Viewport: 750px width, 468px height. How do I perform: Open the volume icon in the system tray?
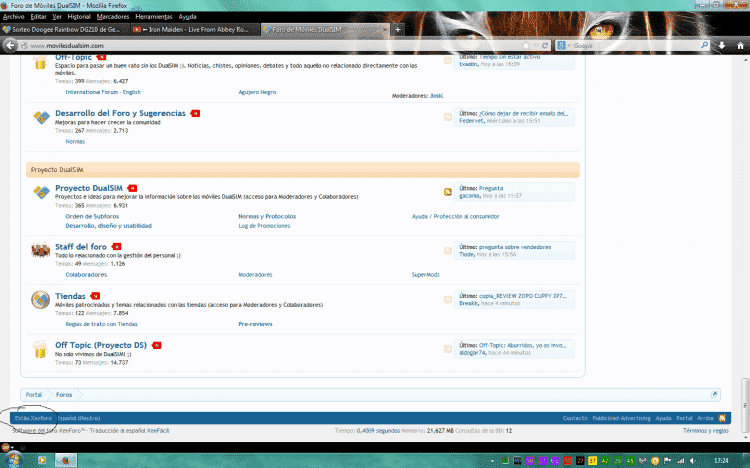click(x=693, y=461)
